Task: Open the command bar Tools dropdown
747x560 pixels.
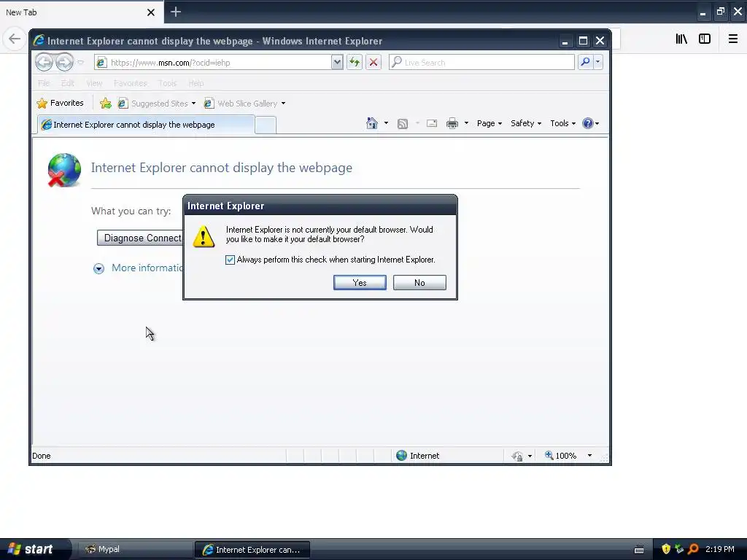Action: (x=562, y=123)
